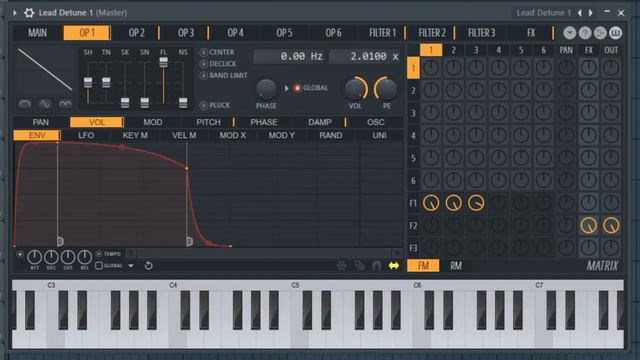The width and height of the screenshot is (640, 360).
Task: Click the operator VOL knob
Action: (x=355, y=89)
